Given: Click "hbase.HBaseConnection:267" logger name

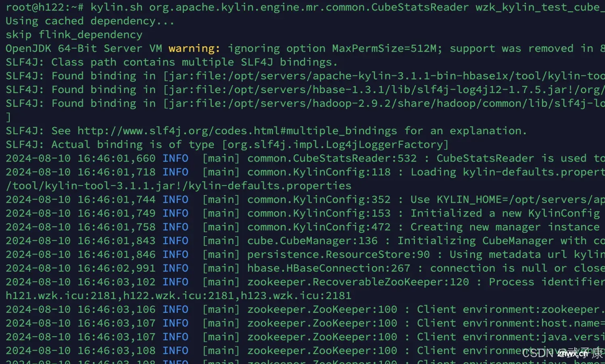Looking at the screenshot, I should pyautogui.click(x=329, y=268).
